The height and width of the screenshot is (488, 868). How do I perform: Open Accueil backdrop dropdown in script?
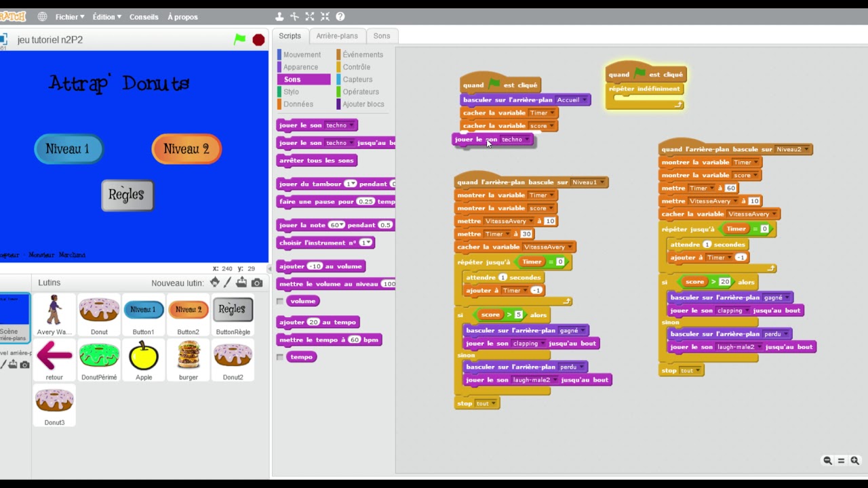coord(584,100)
